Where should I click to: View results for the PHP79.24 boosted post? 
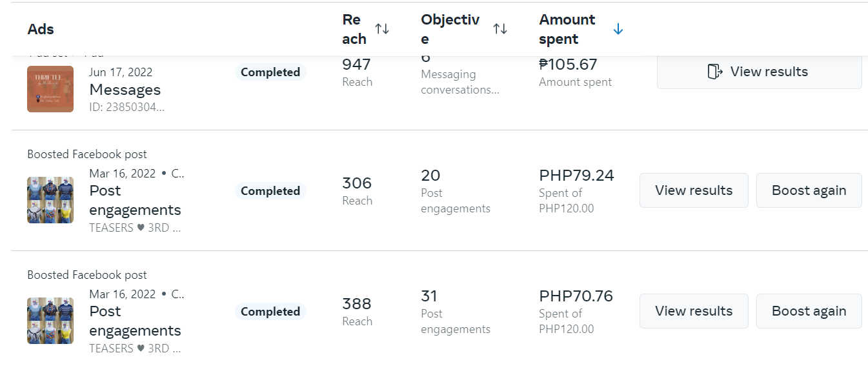[694, 190]
